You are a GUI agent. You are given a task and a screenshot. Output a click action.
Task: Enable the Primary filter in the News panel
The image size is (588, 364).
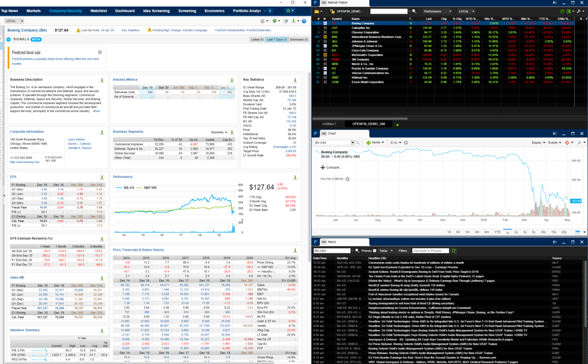(x=374, y=251)
